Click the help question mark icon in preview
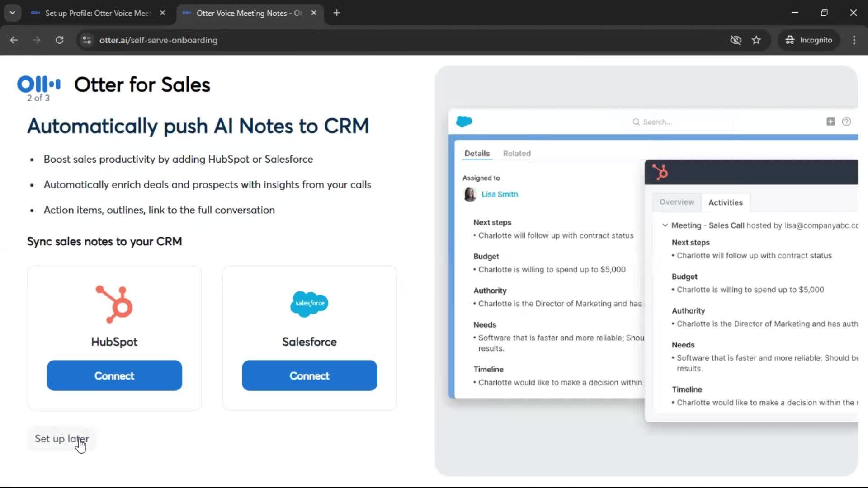Viewport: 868px width, 488px height. [x=846, y=121]
